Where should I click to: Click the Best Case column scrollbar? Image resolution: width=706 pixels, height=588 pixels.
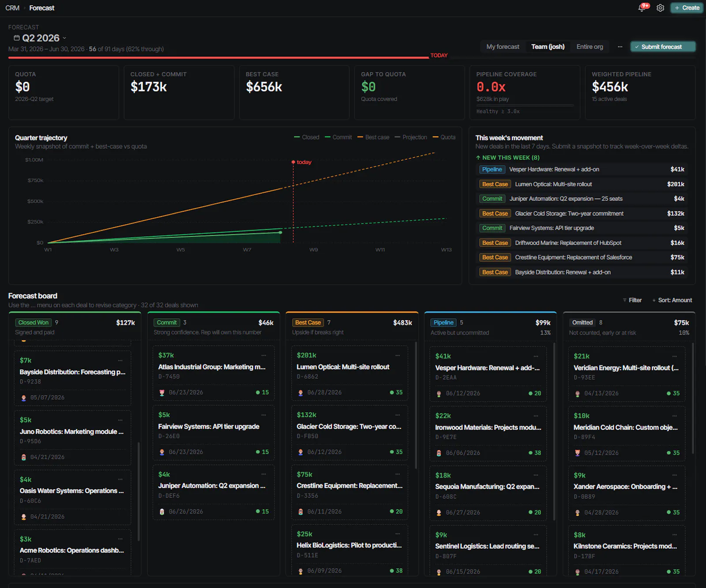click(416, 405)
